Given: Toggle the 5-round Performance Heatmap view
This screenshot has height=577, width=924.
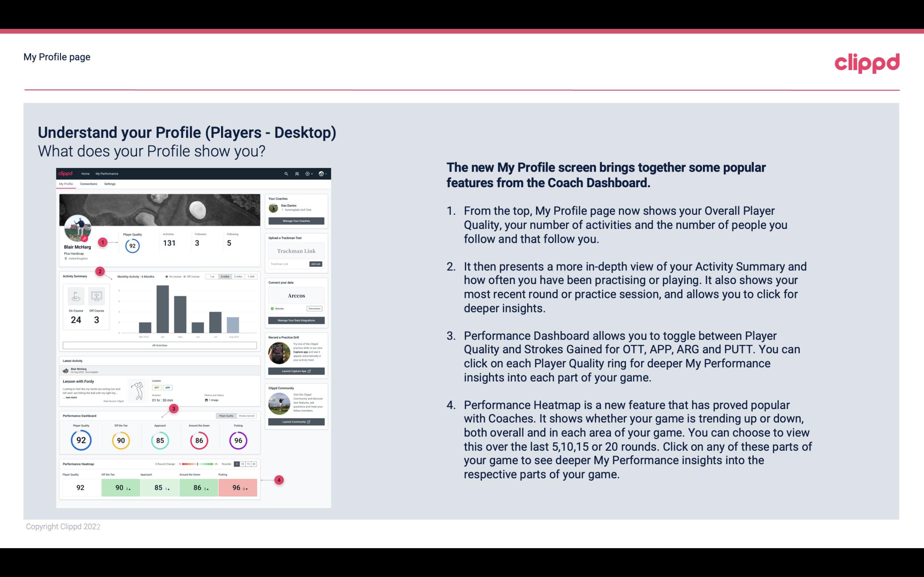Looking at the screenshot, I should click(x=238, y=464).
